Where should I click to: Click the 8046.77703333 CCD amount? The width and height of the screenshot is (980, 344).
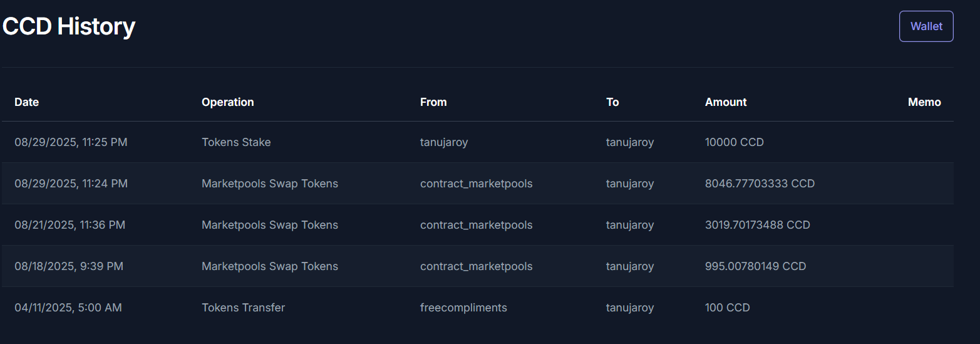click(x=760, y=184)
